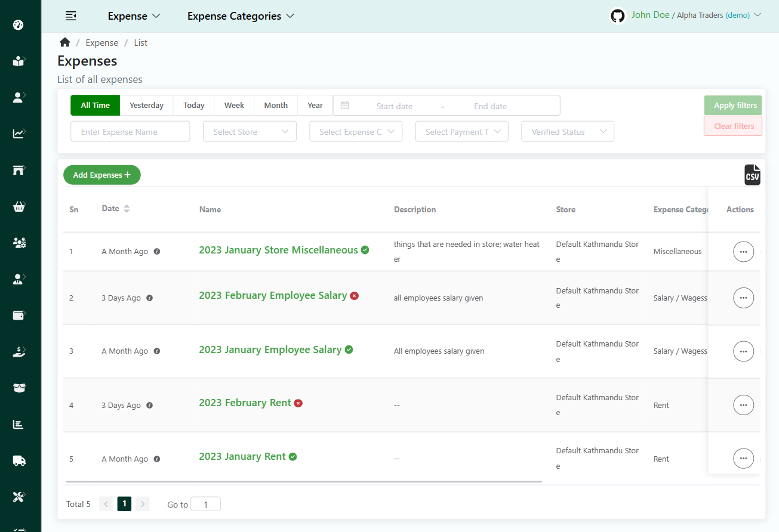Open the 2023 January Store Miscellaneous expense link
This screenshot has height=532, width=779.
pos(278,250)
